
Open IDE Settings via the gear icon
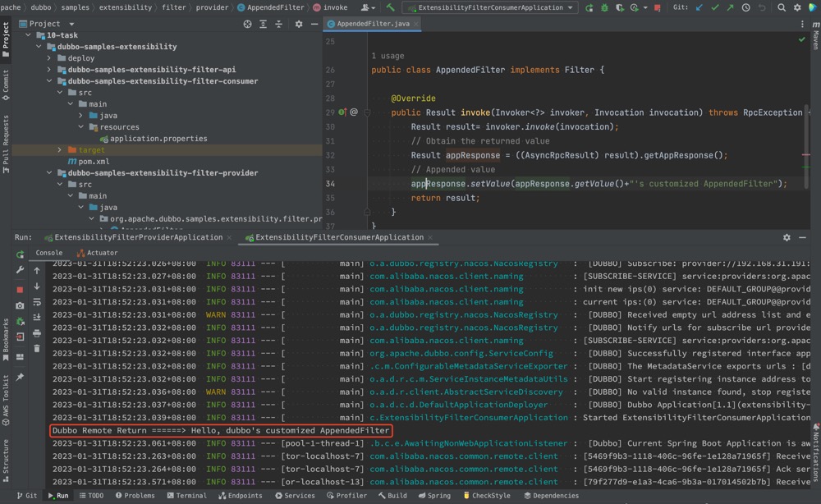pos(796,7)
